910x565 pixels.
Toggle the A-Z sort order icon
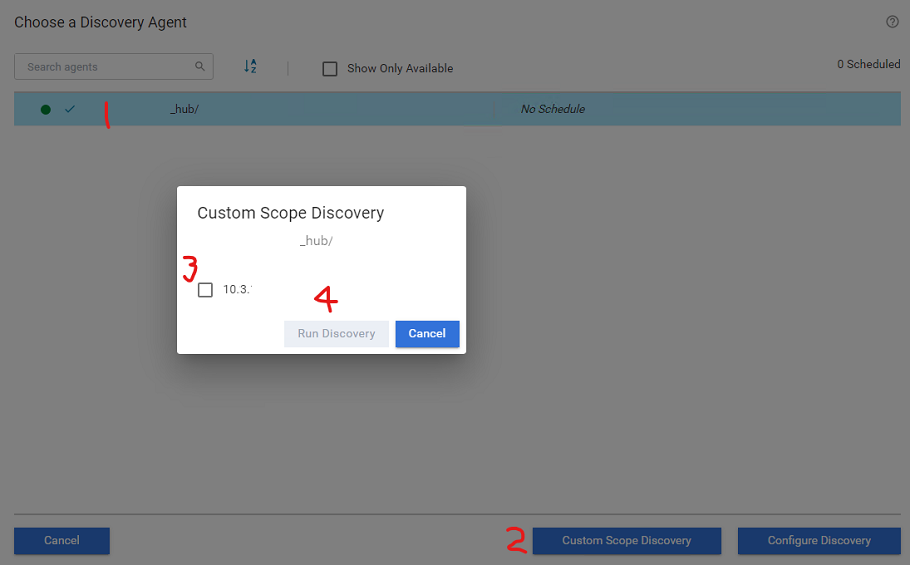pyautogui.click(x=251, y=67)
